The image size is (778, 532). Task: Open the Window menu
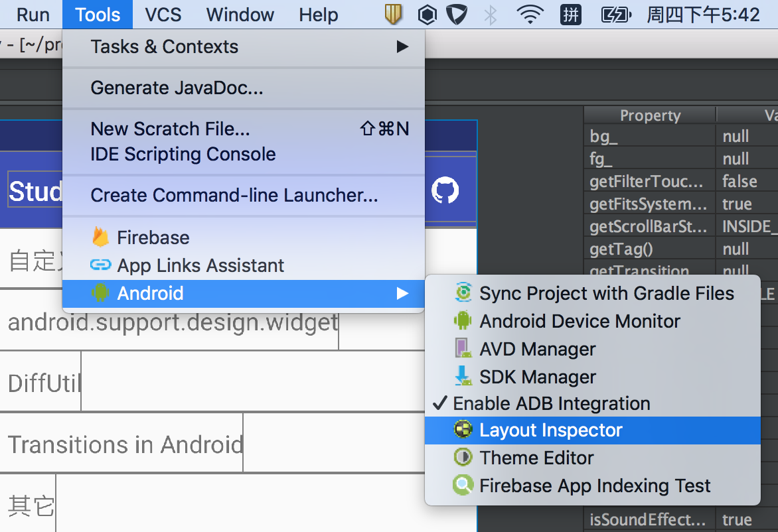240,15
